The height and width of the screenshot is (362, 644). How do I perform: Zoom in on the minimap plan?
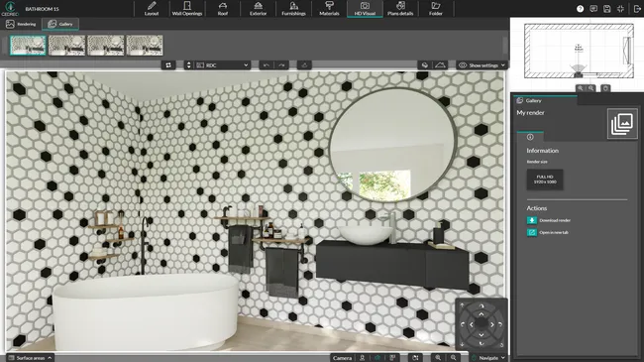coord(581,88)
